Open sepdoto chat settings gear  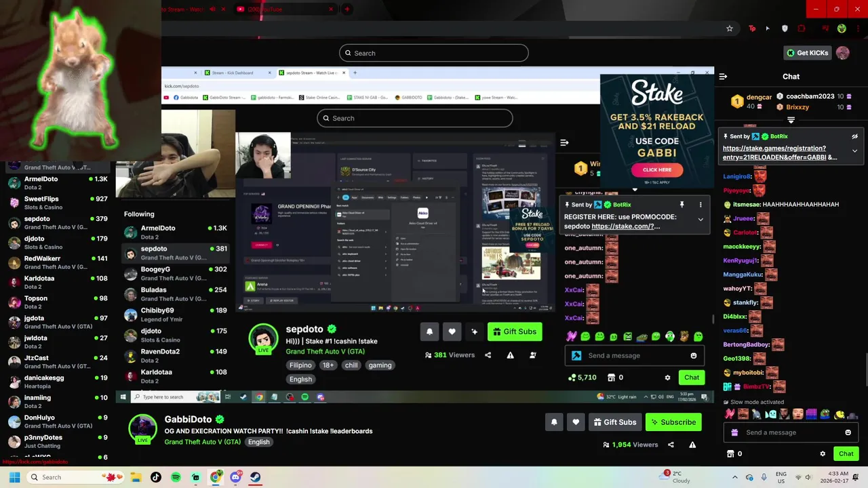click(667, 378)
